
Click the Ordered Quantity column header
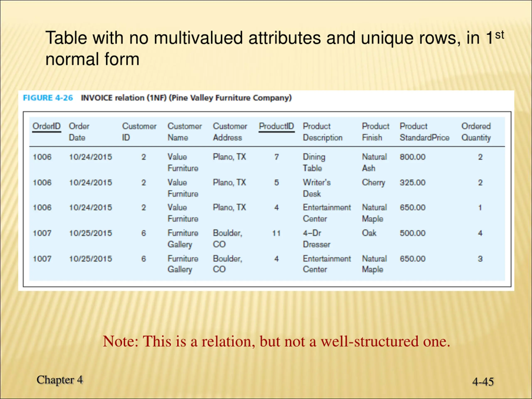tap(476, 132)
